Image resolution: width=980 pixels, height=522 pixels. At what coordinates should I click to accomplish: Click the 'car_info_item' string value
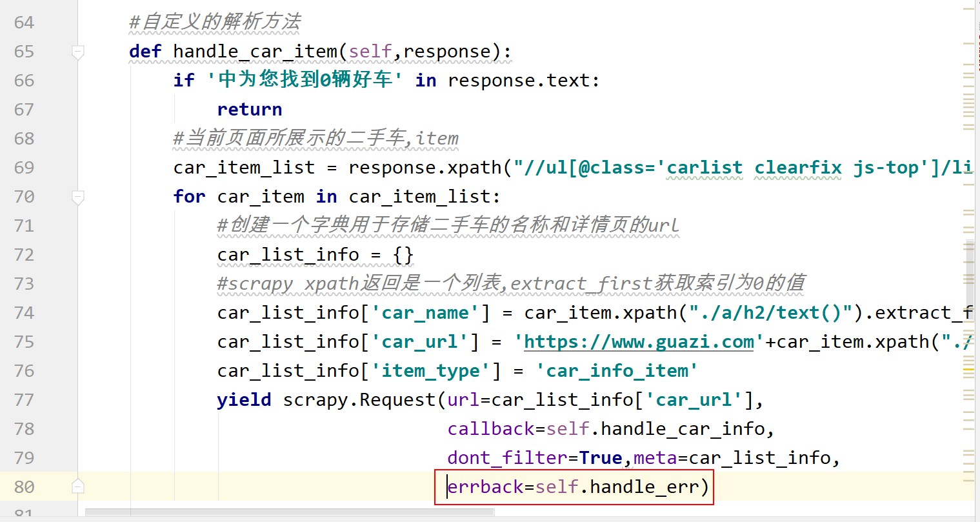[x=617, y=371]
